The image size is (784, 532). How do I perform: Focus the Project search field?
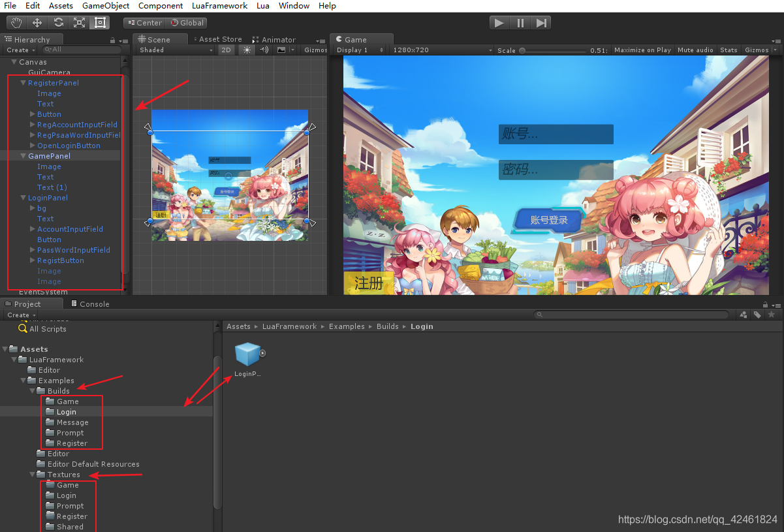[631, 315]
